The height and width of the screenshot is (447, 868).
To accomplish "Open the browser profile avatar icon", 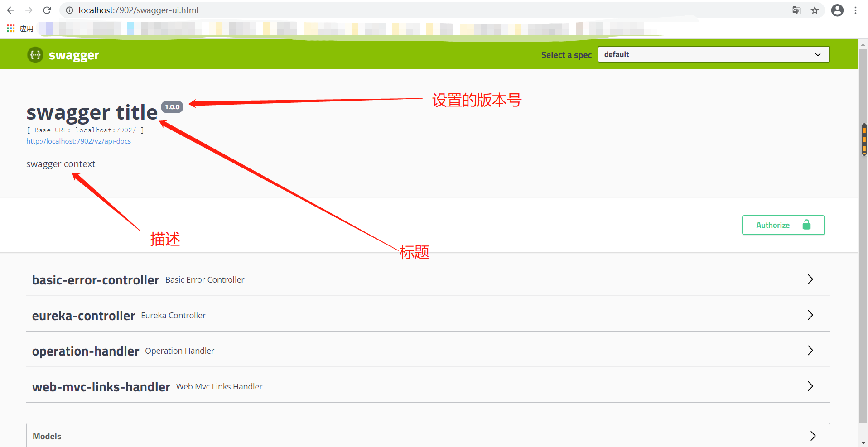I will tap(837, 10).
